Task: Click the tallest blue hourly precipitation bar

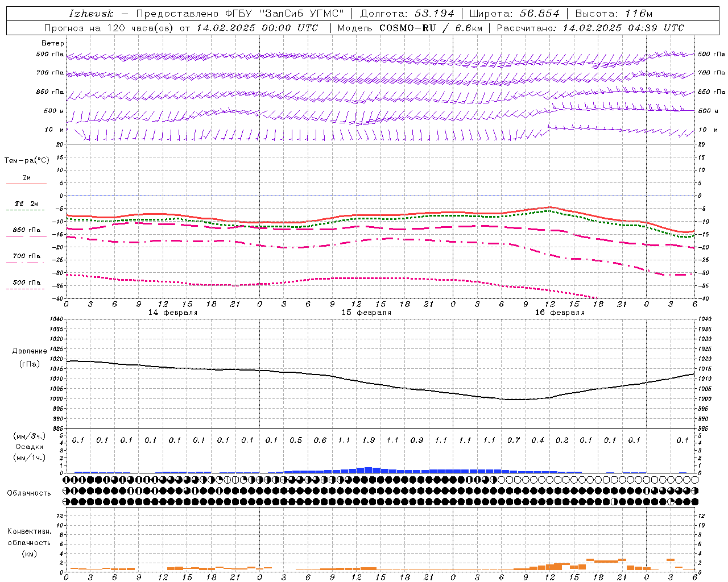Action: coord(369,470)
